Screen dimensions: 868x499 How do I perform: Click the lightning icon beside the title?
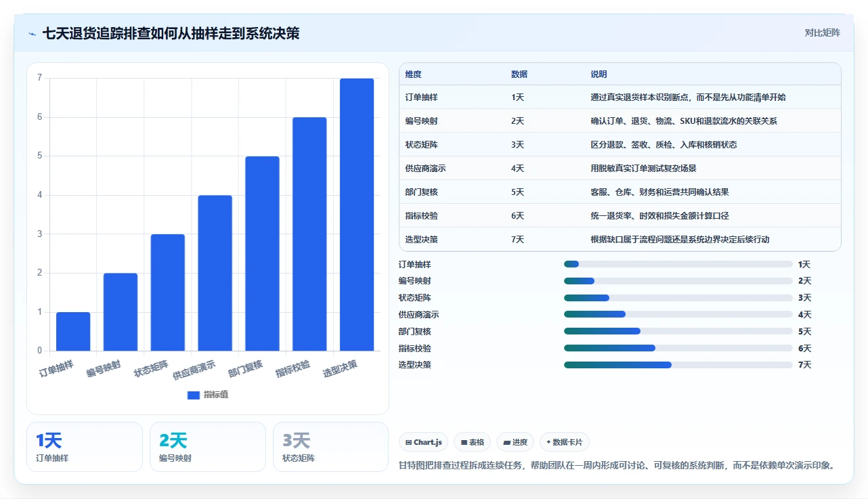click(x=32, y=34)
